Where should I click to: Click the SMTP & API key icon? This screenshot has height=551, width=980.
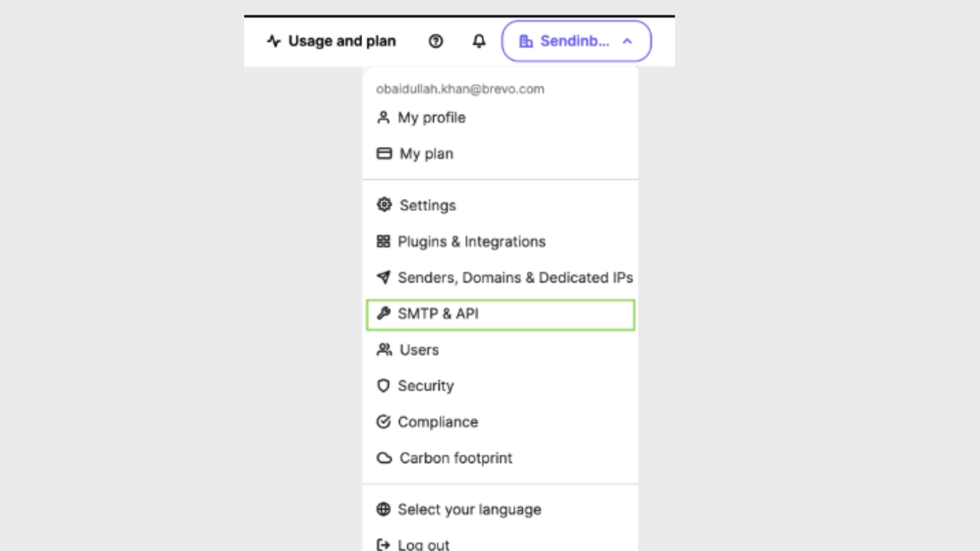click(384, 314)
